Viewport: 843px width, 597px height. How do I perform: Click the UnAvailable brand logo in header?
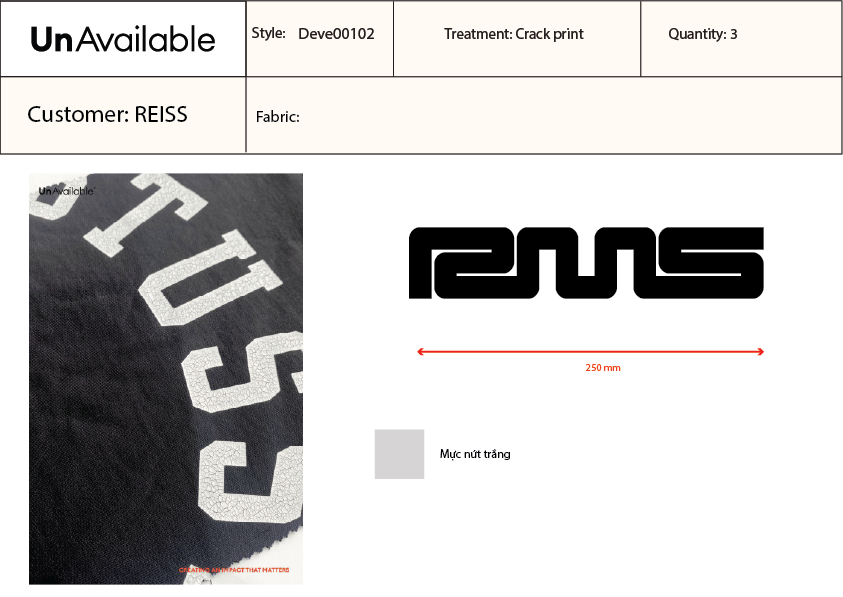click(x=123, y=39)
